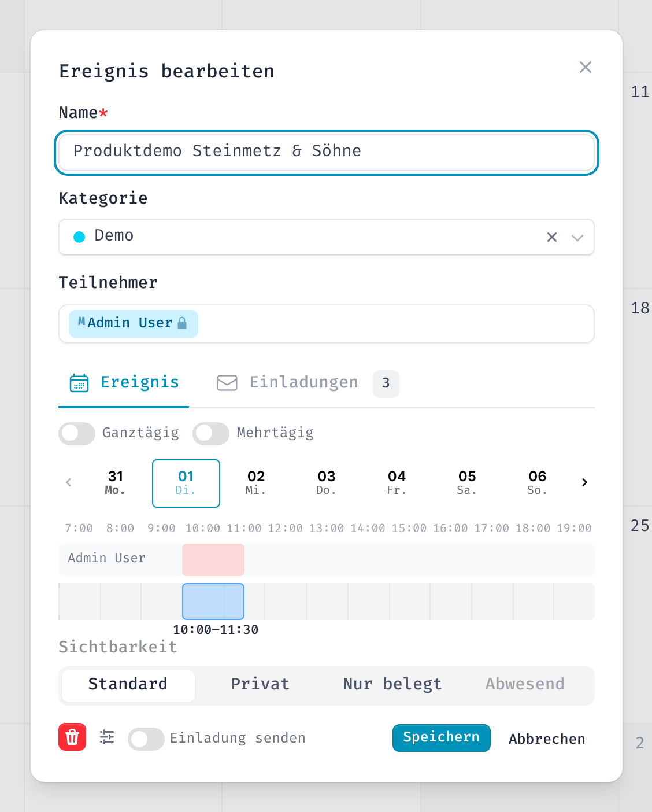Click the lock icon on Admin User

182,323
